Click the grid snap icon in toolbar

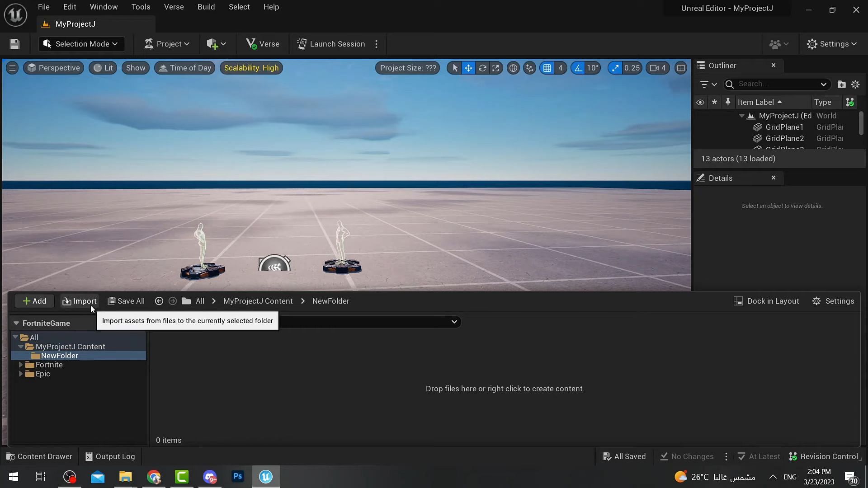tap(547, 68)
